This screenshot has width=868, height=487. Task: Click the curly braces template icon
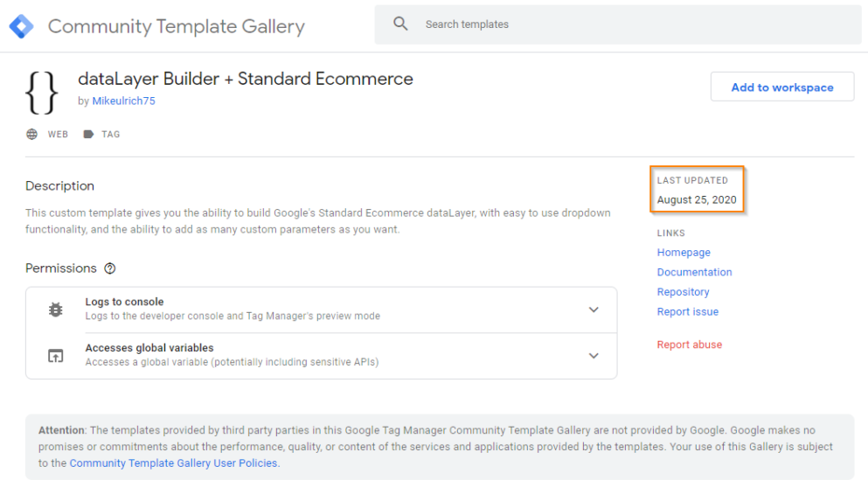41,92
